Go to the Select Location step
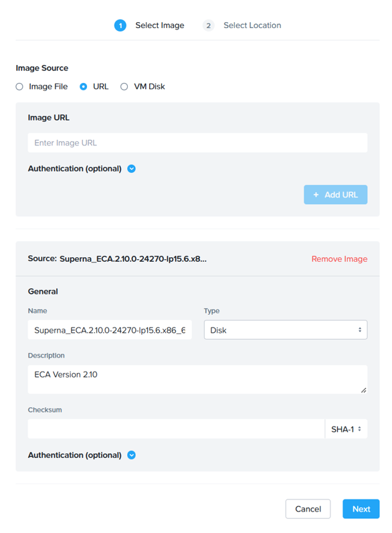Viewport: 392px width, 533px height. (252, 25)
